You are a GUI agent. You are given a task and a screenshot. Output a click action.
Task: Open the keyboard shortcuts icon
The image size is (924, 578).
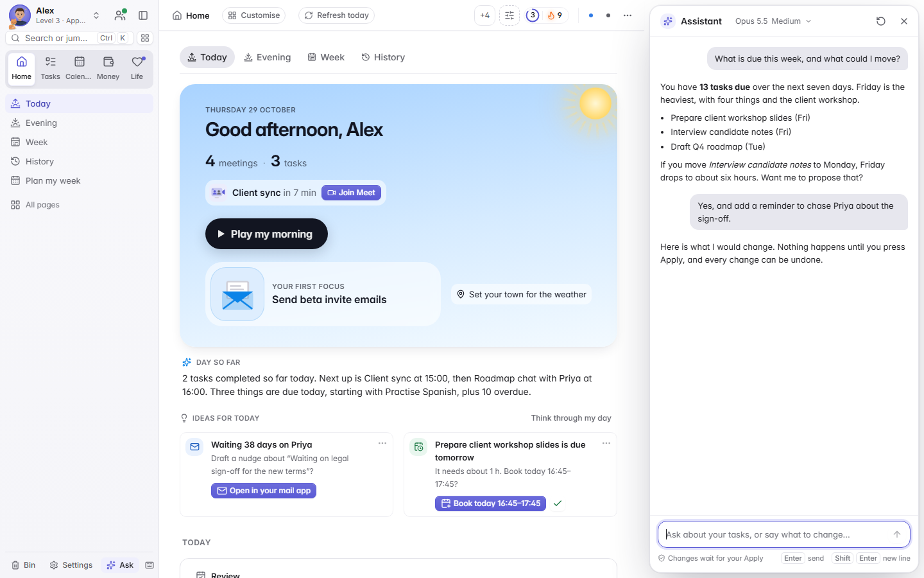tap(150, 565)
